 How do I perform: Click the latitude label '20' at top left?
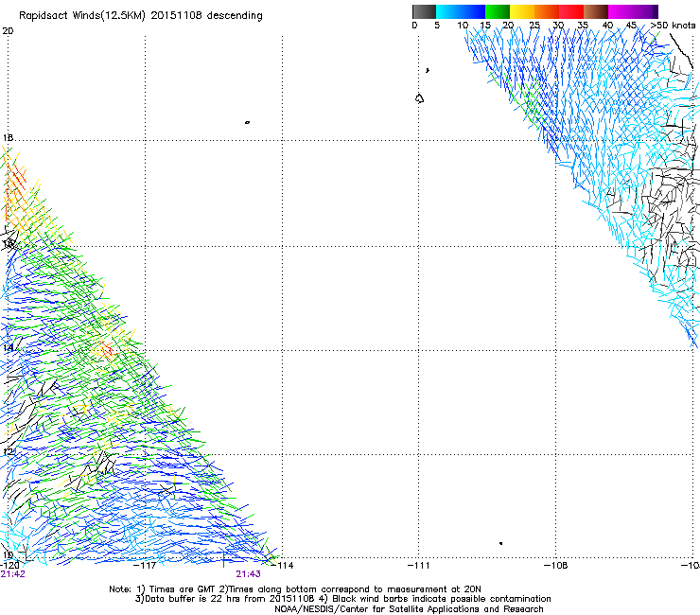[x=8, y=31]
